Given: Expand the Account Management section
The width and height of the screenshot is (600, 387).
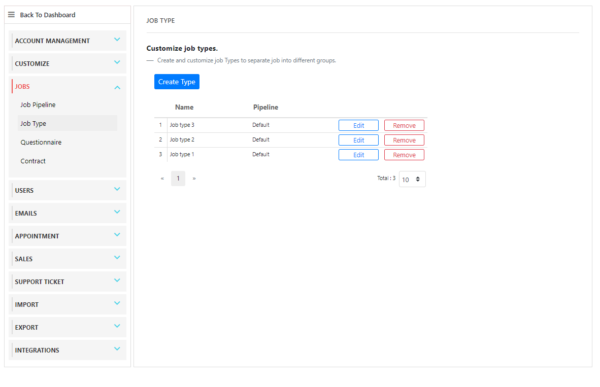Looking at the screenshot, I should pyautogui.click(x=67, y=41).
